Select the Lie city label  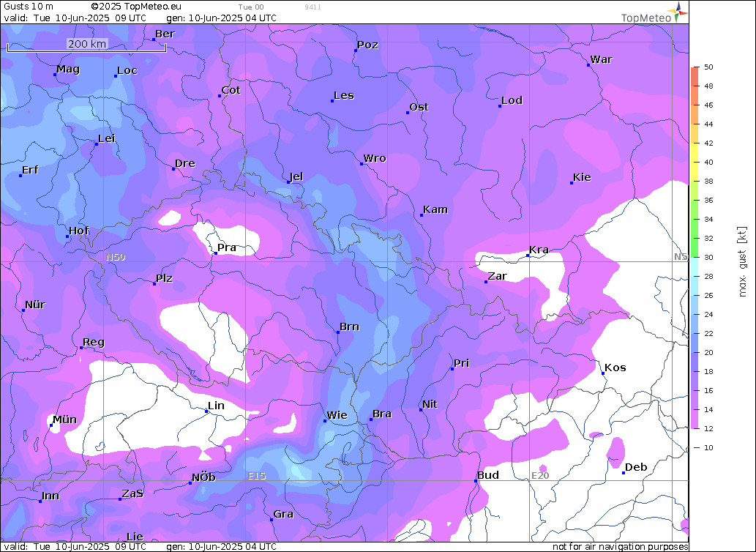coord(135,537)
